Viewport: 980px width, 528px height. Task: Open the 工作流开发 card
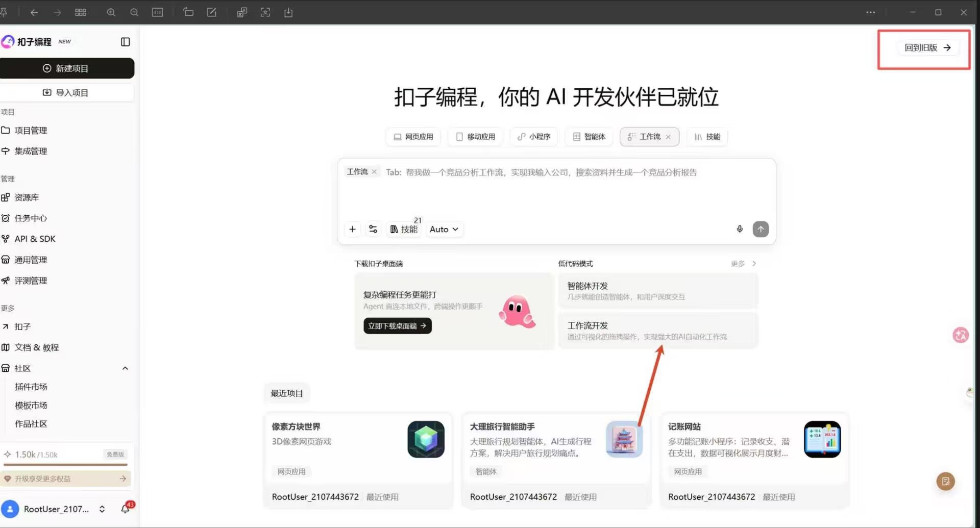click(x=658, y=331)
